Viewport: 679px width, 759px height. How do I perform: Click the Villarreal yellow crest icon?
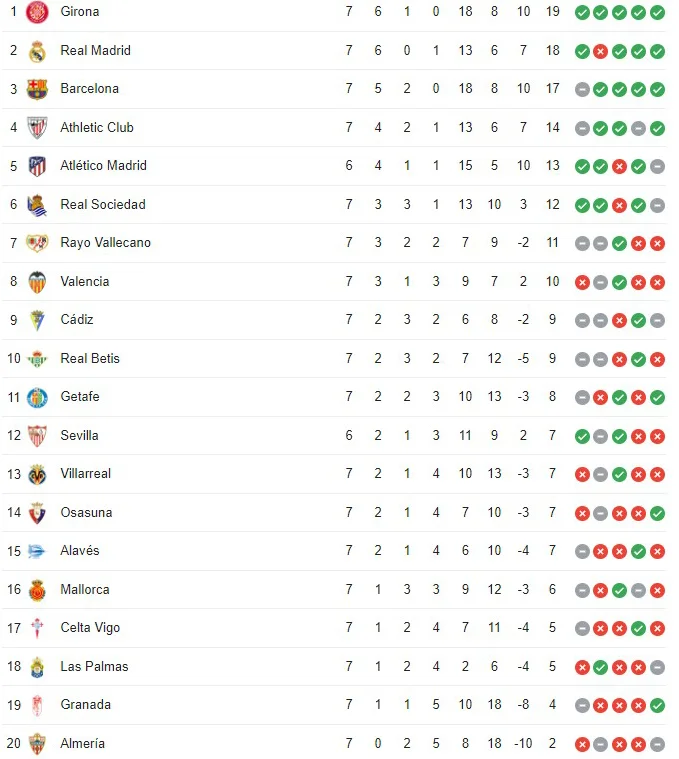click(37, 475)
